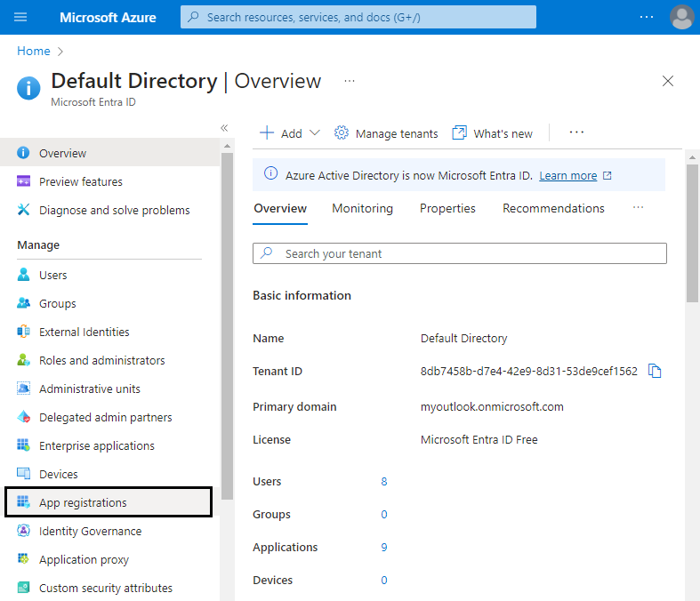
Task: Click the Preview features icon
Action: pos(23,181)
